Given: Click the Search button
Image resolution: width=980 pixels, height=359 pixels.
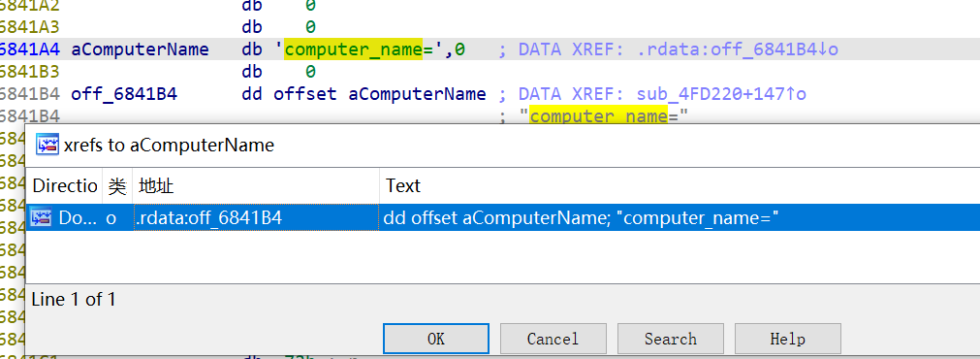Looking at the screenshot, I should tap(670, 339).
